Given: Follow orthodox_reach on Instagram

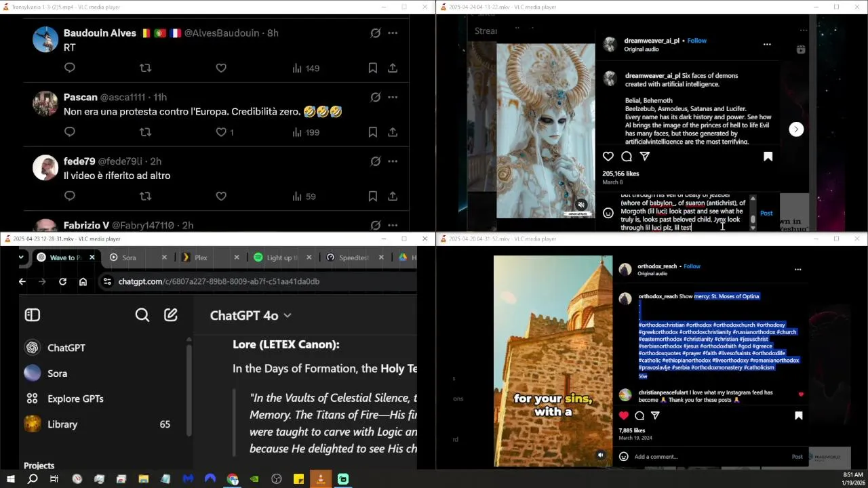Looking at the screenshot, I should point(692,266).
